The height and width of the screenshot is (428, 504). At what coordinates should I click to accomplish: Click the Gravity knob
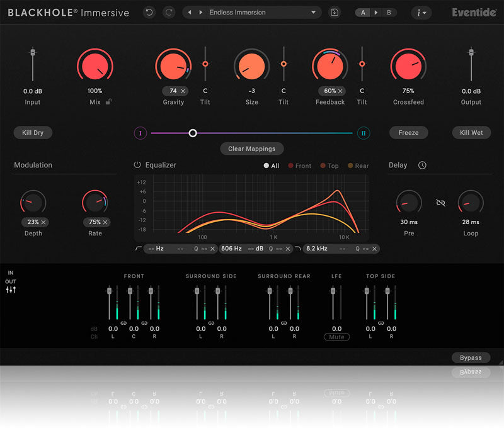[x=173, y=66]
